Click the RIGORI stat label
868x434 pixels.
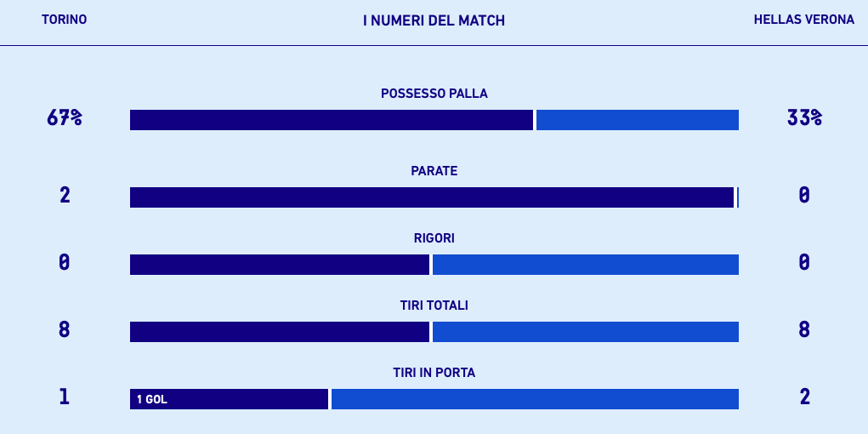click(434, 238)
